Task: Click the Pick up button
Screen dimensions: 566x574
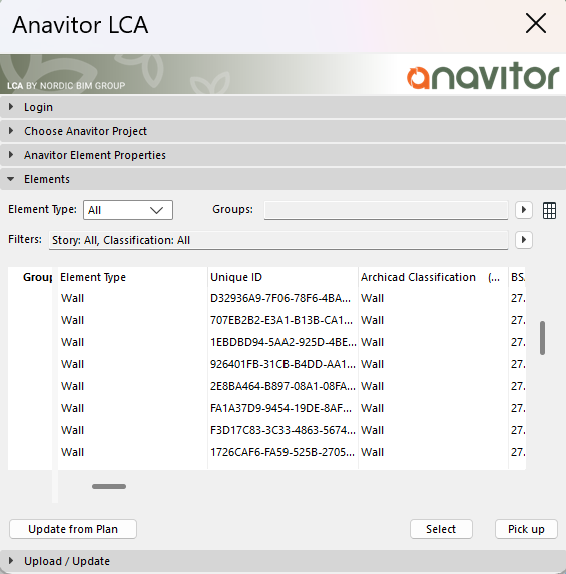Action: 526,529
